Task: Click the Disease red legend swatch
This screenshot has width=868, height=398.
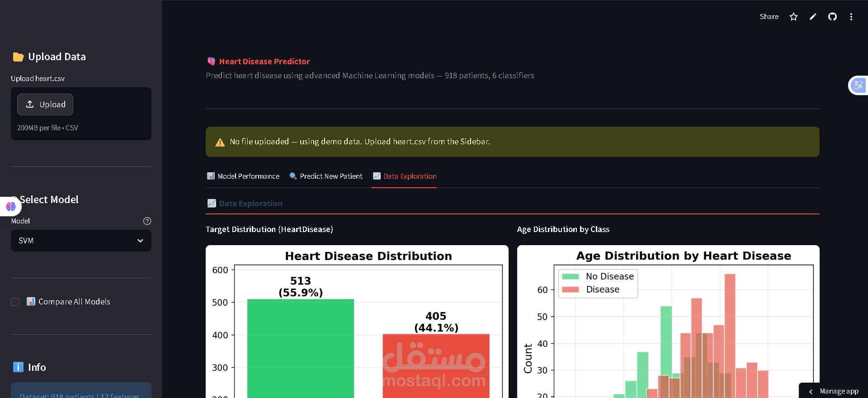Action: coord(571,289)
